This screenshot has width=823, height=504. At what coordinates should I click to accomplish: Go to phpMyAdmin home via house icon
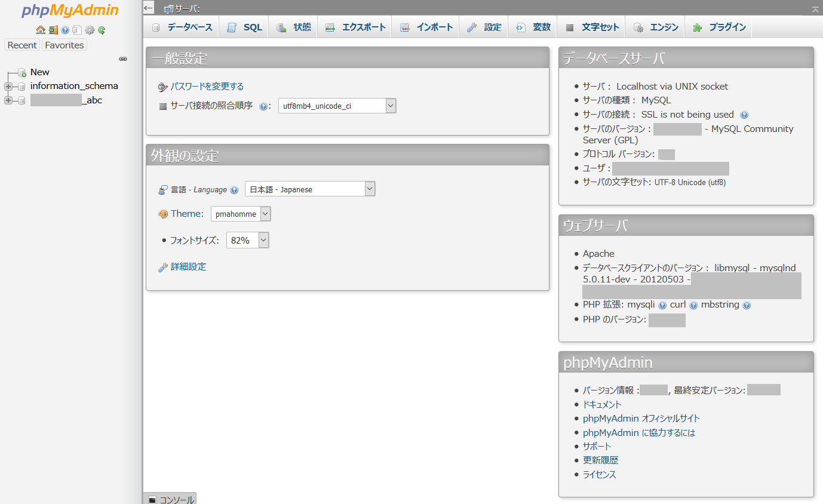click(x=41, y=30)
